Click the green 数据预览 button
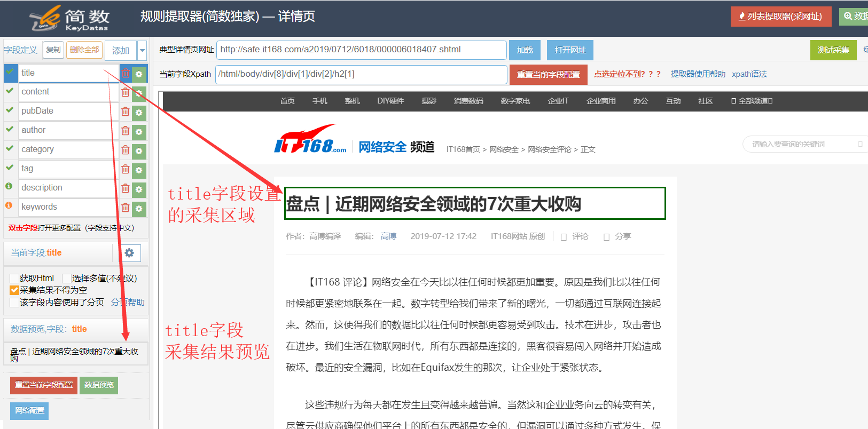Viewport: 868px width, 429px height. tap(99, 385)
